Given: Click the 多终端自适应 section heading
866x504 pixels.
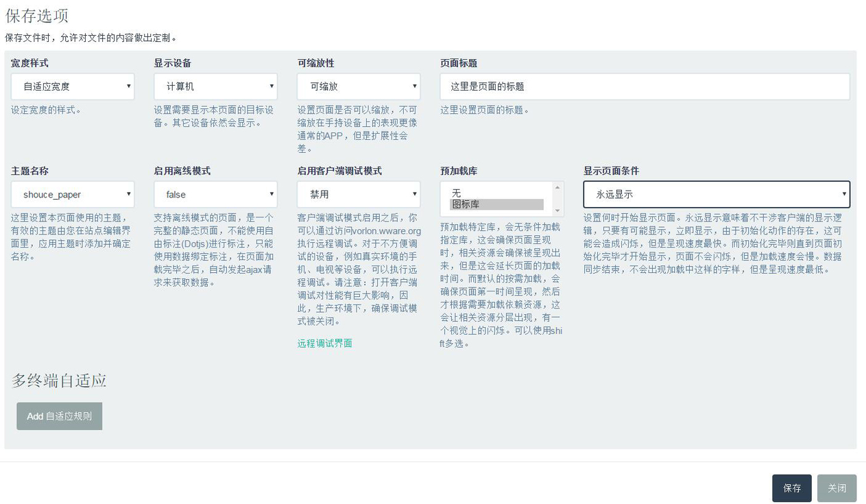Looking at the screenshot, I should pyautogui.click(x=59, y=381).
